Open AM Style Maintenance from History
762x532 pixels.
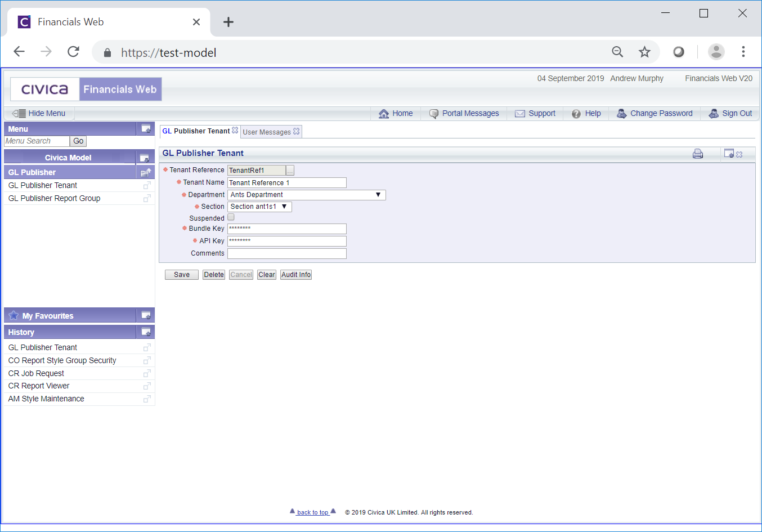[46, 399]
